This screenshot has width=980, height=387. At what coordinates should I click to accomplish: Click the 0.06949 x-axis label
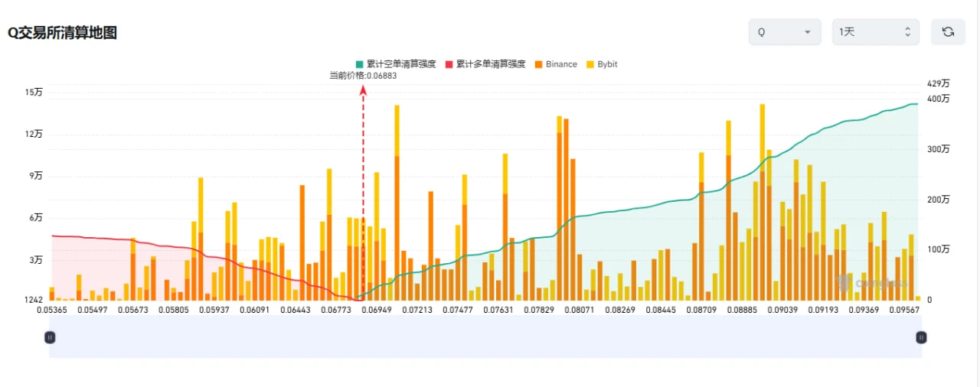377,310
